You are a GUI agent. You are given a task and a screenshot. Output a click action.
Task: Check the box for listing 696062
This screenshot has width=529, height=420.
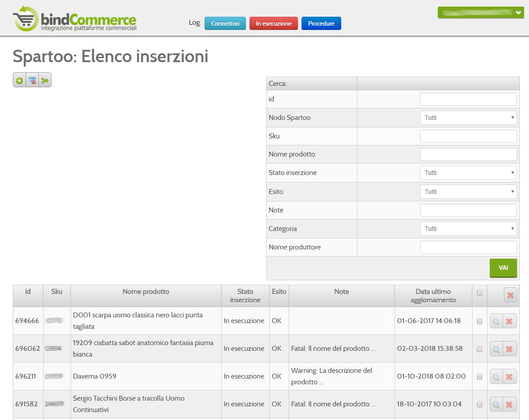point(480,349)
